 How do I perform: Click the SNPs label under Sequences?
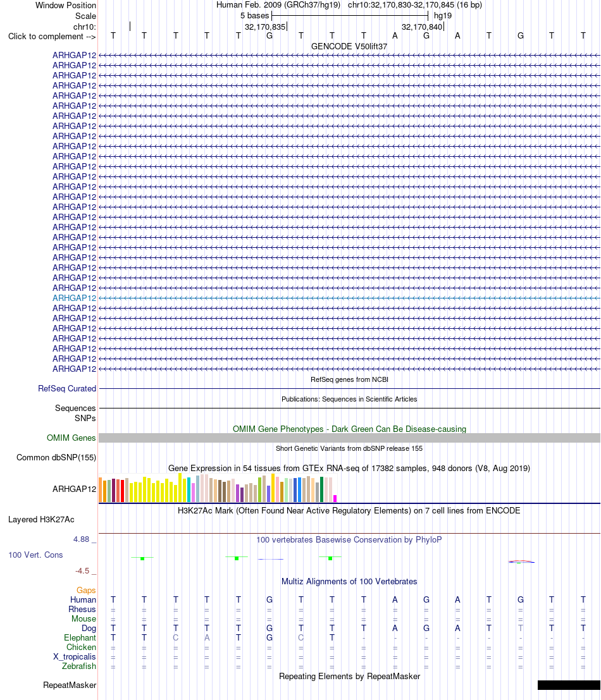point(85,419)
